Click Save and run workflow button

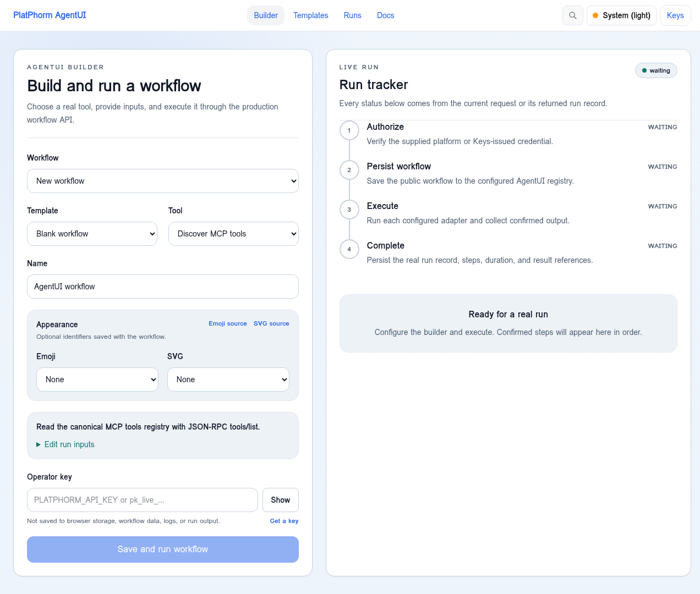pos(163,549)
